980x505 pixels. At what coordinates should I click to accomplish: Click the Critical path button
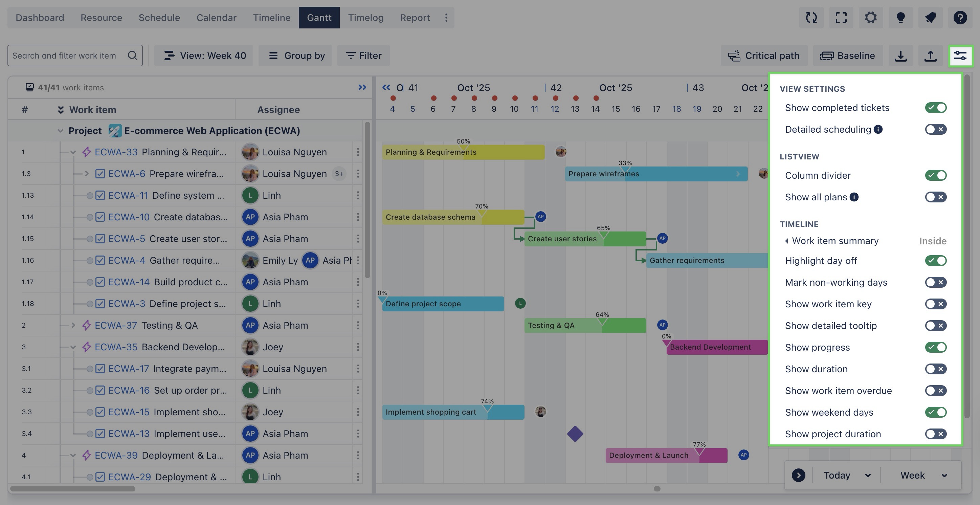763,56
